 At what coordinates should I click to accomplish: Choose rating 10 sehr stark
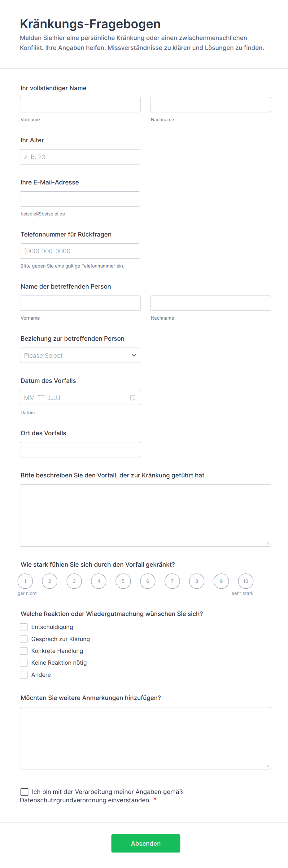pyautogui.click(x=246, y=581)
